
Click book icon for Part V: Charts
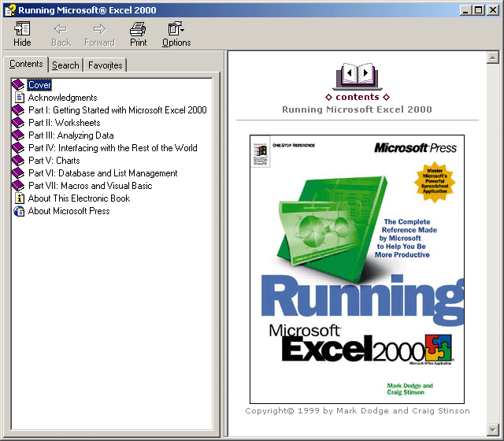(18, 160)
